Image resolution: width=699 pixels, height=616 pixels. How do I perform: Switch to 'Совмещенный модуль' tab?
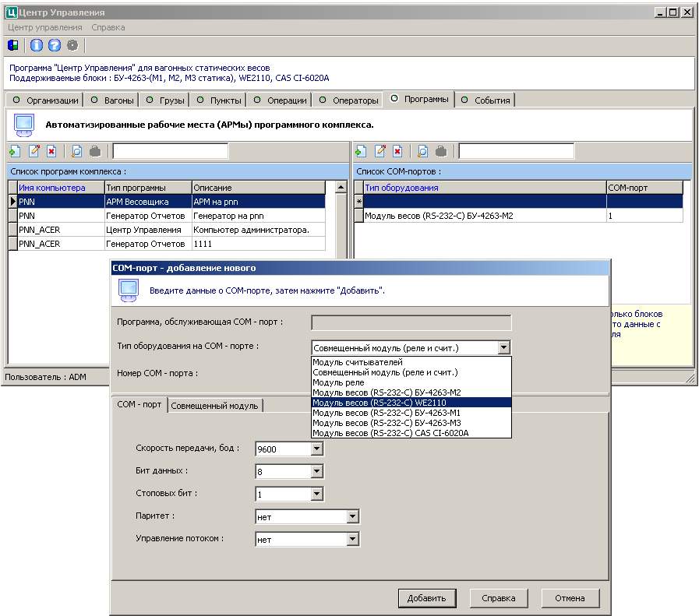coord(214,406)
